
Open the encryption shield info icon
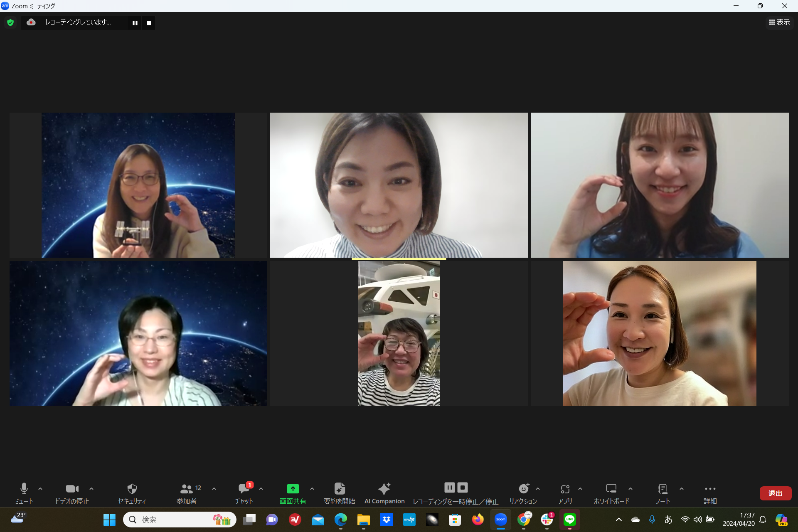(10, 22)
